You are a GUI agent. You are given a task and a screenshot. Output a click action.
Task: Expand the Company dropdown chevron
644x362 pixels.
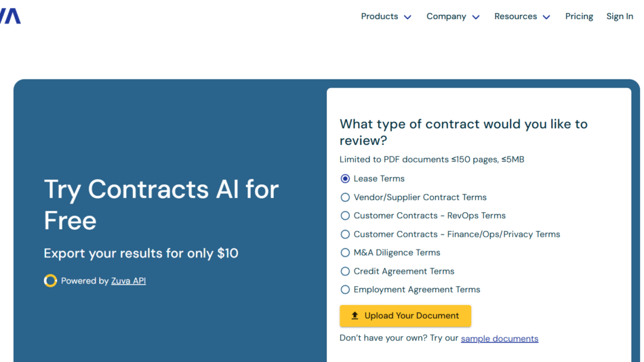click(476, 17)
